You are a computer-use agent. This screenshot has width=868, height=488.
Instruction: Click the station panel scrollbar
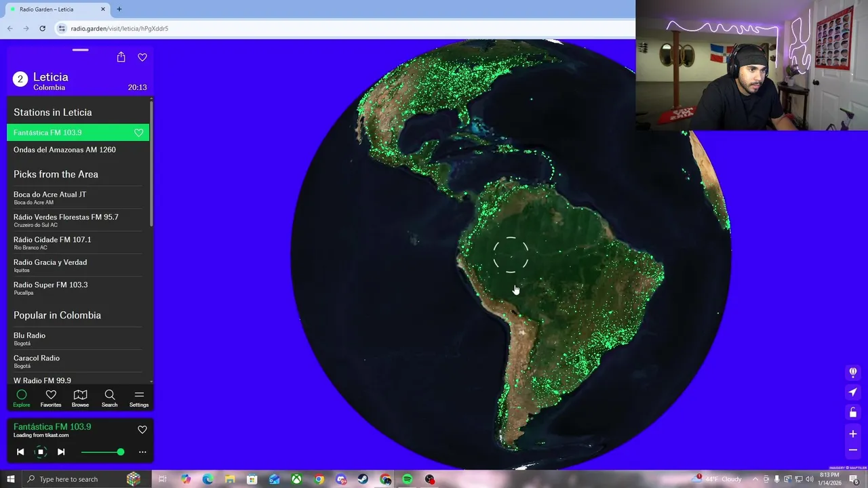pyautogui.click(x=151, y=163)
